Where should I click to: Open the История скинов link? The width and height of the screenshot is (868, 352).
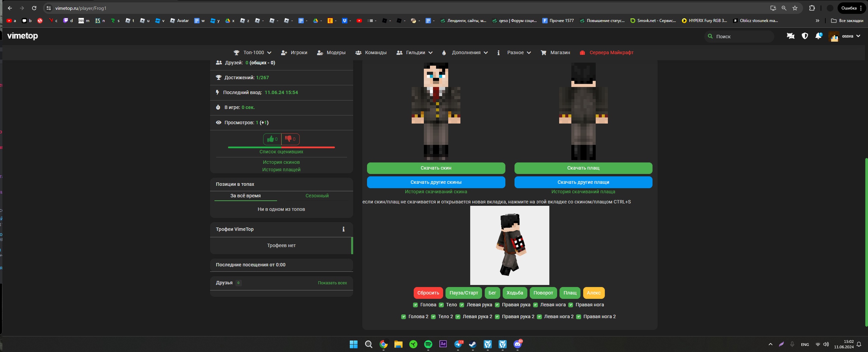281,162
